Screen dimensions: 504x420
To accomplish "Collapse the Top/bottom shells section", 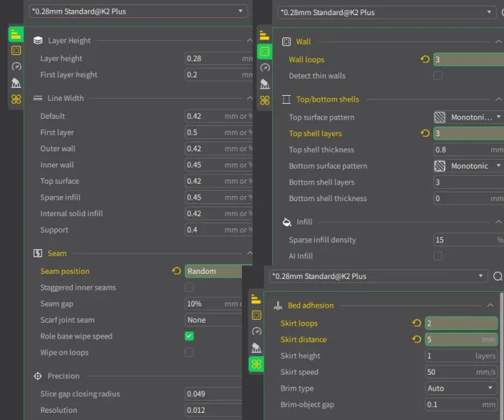I will click(498, 99).
